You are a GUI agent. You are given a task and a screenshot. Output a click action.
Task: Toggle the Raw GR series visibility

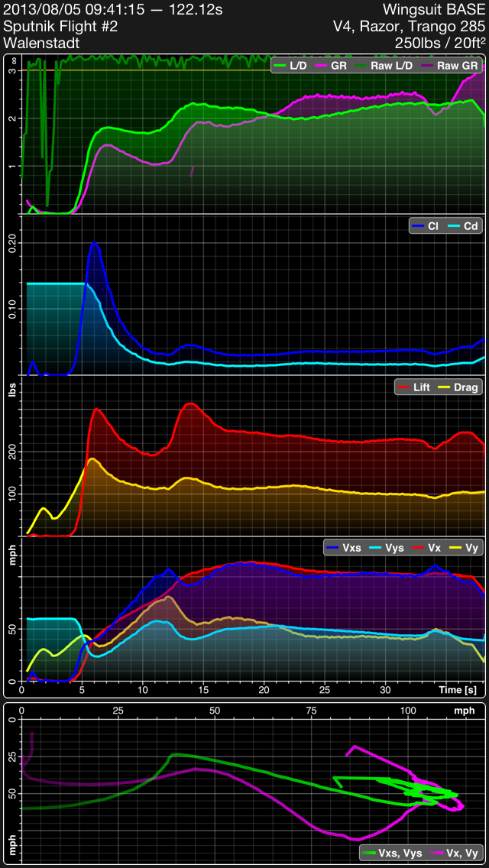(450, 66)
